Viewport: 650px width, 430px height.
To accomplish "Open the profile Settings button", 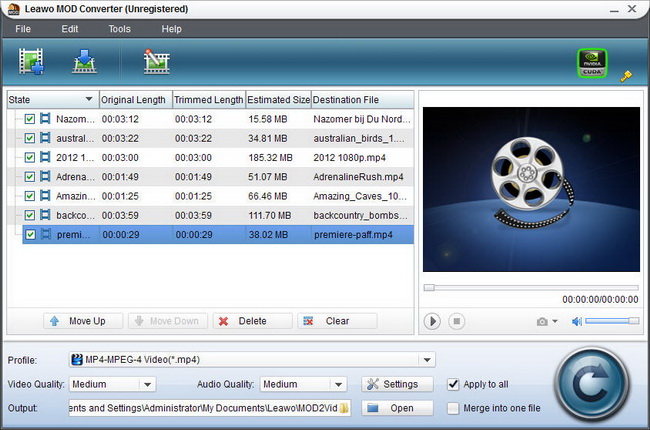I will (397, 384).
